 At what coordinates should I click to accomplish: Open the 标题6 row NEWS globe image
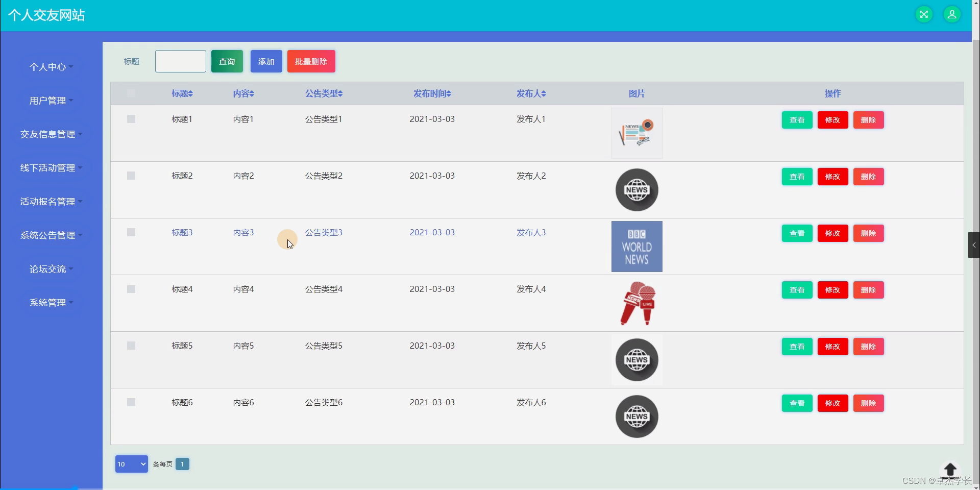click(x=637, y=416)
